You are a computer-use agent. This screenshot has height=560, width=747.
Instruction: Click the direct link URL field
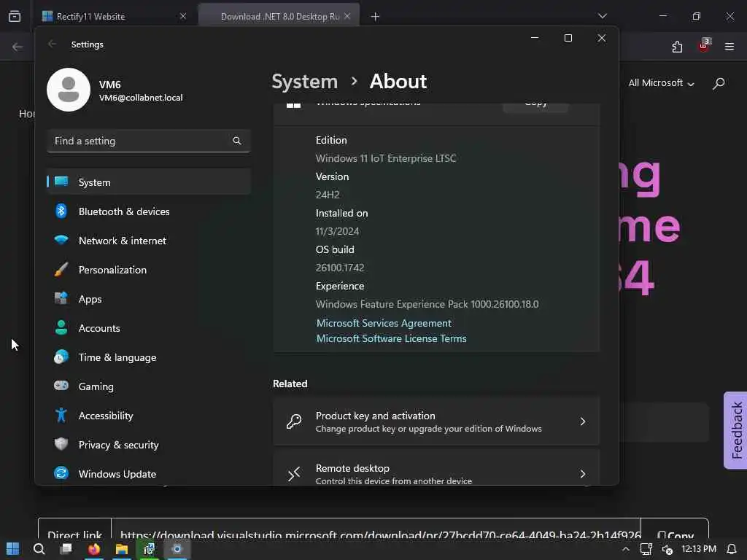pos(376,533)
